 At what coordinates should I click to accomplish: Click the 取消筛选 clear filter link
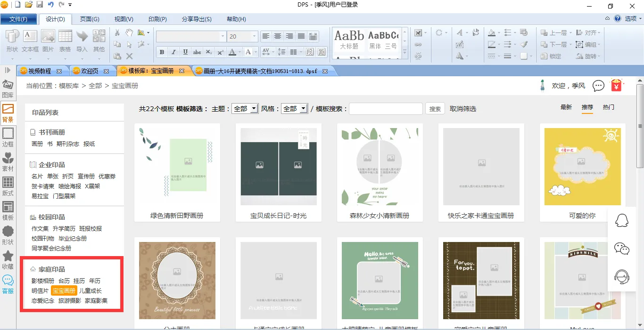click(462, 109)
